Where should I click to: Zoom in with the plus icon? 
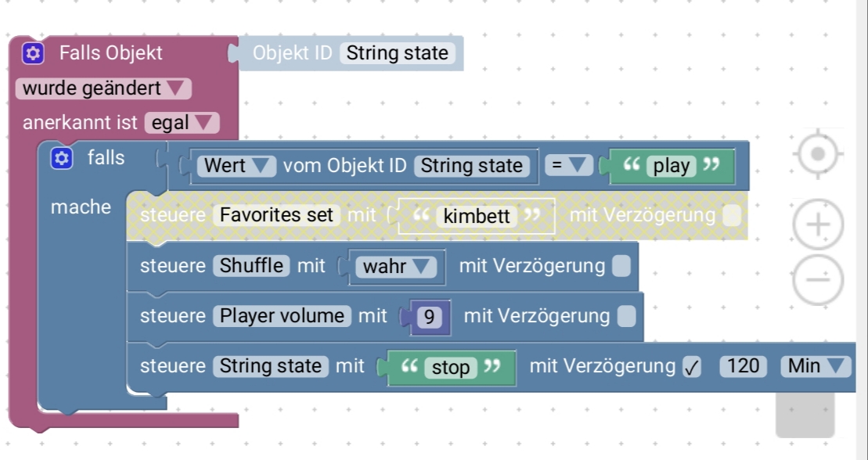818,225
